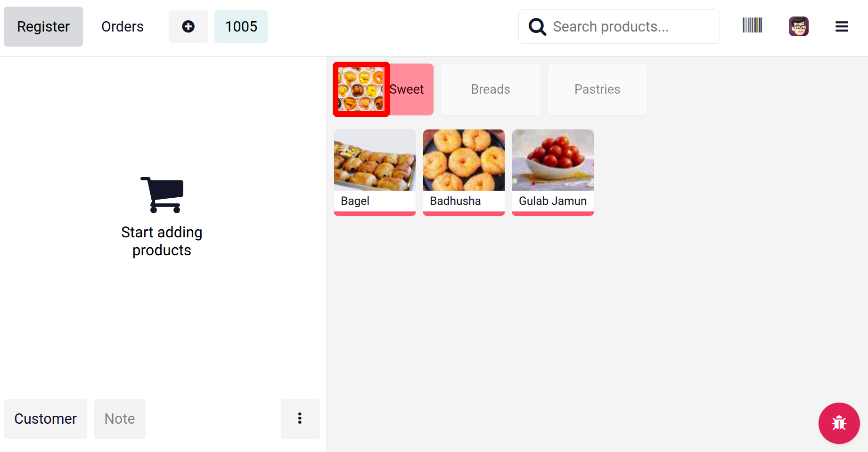868x452 pixels.
Task: Click the plus icon to add new order
Action: pos(188,27)
